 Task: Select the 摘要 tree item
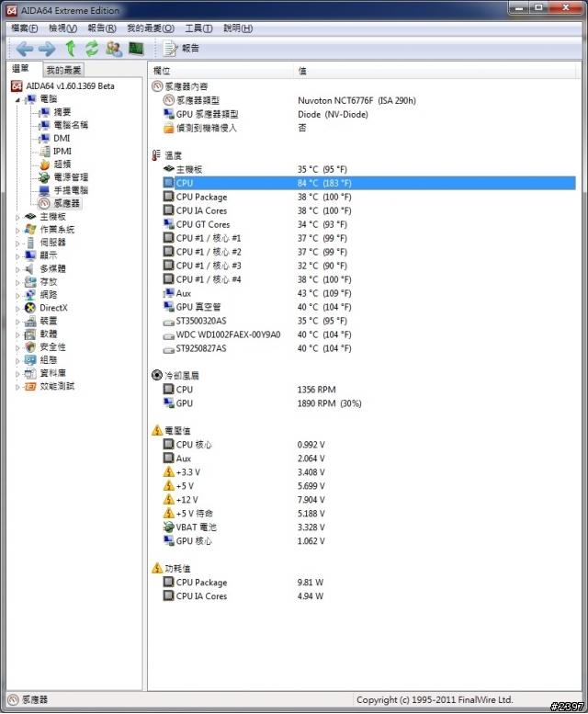point(55,112)
